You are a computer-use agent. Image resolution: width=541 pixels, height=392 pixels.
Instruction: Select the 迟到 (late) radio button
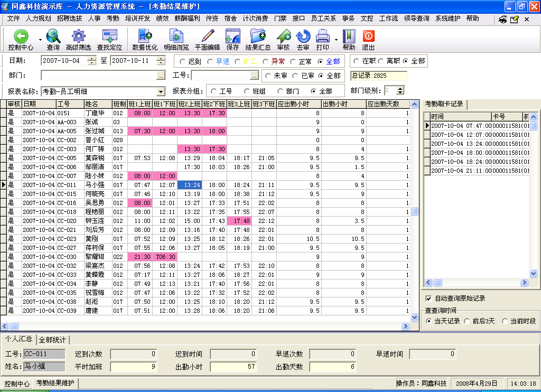pyautogui.click(x=183, y=61)
